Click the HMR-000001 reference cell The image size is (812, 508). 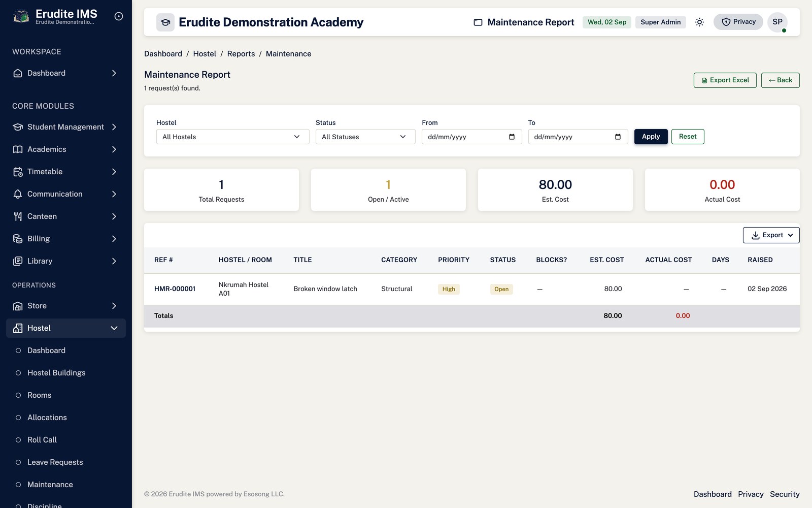(175, 289)
